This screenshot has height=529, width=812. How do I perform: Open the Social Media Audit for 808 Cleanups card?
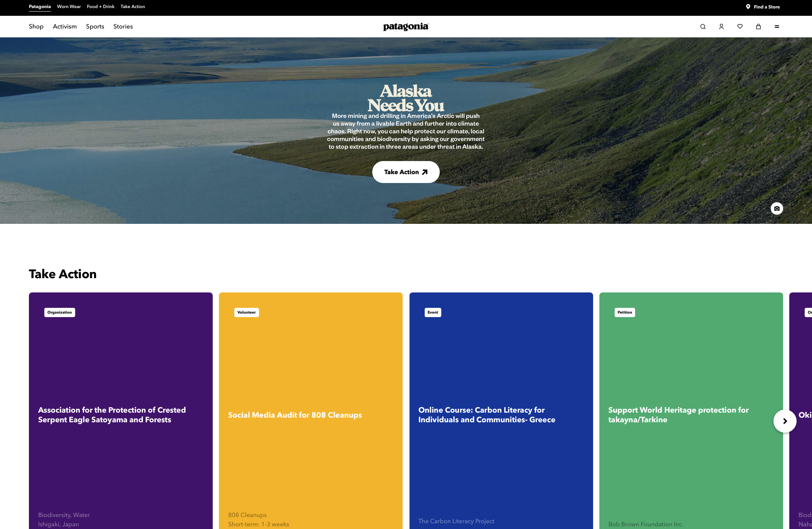tap(311, 411)
